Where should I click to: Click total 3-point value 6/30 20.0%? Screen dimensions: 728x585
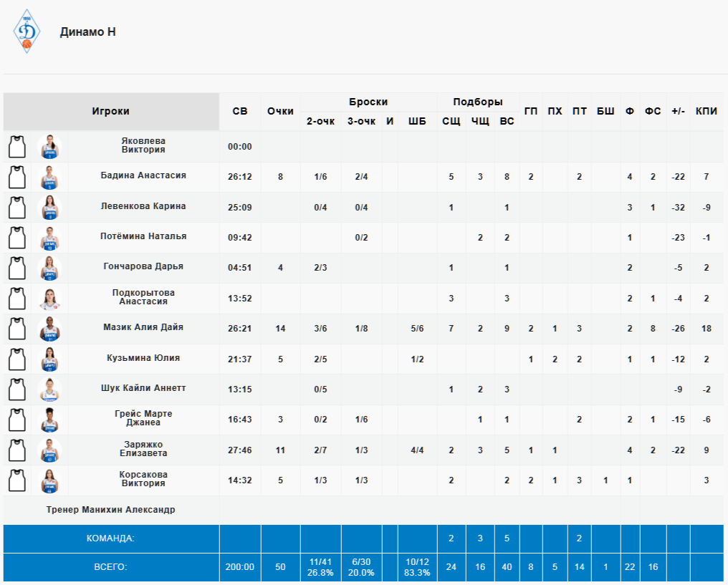click(361, 567)
